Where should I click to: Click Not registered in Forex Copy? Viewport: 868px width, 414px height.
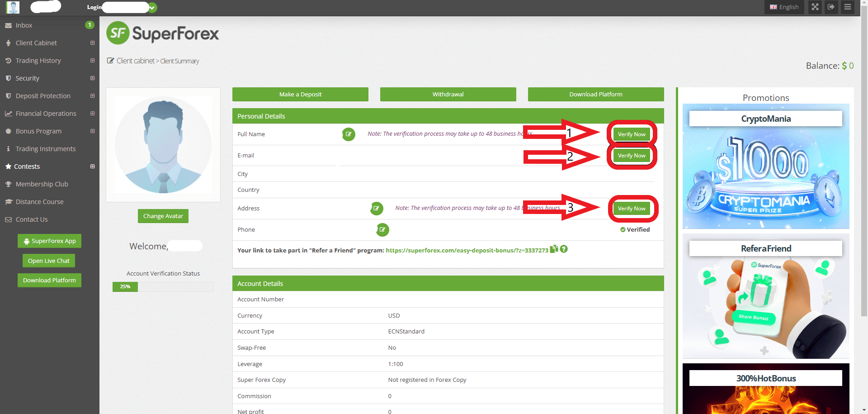coord(427,380)
